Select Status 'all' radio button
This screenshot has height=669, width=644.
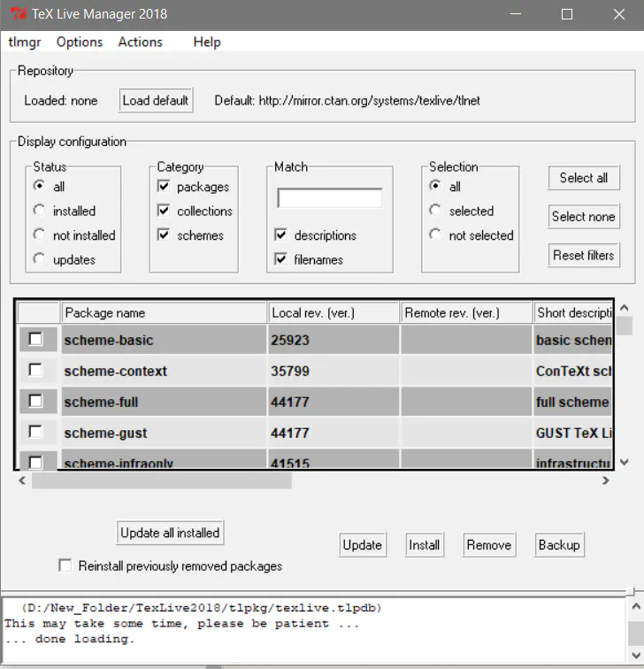(39, 186)
